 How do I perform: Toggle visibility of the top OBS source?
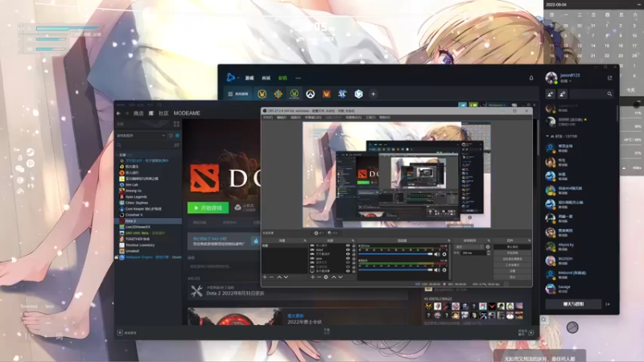(348, 245)
